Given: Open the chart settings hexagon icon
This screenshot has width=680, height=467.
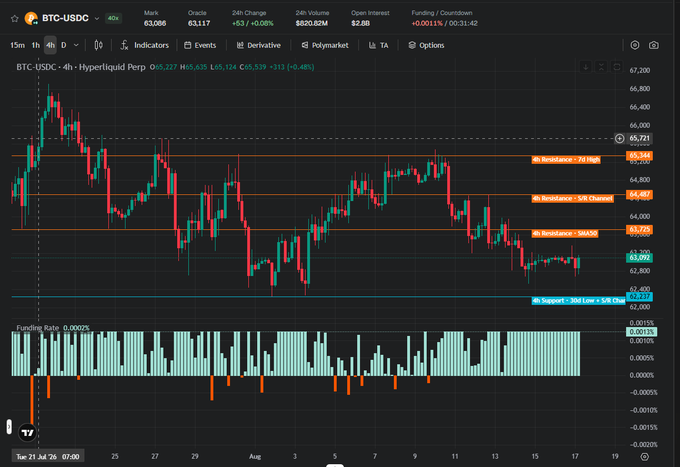Looking at the screenshot, I should point(635,45).
